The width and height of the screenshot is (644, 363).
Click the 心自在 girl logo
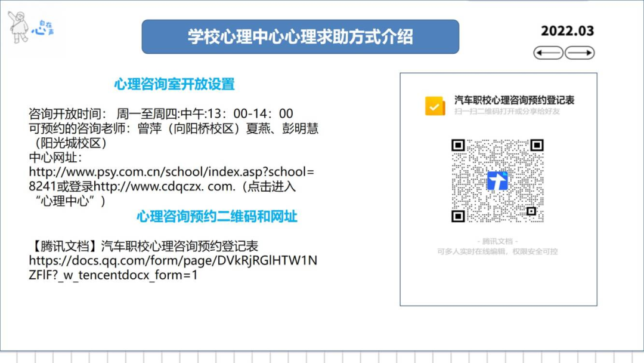[31, 27]
